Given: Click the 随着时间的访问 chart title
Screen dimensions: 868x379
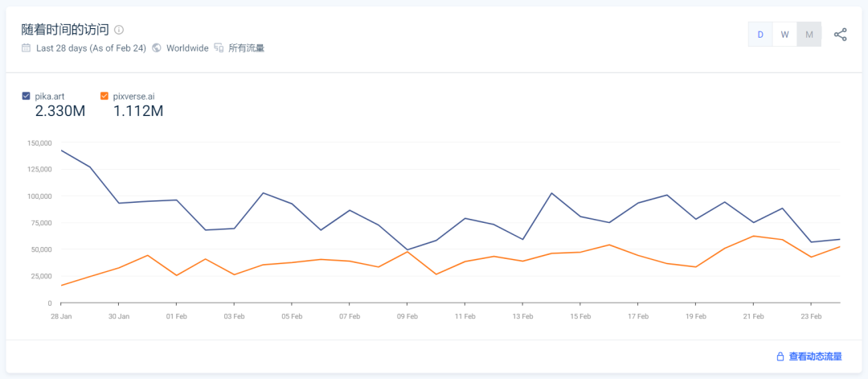Looking at the screenshot, I should [65, 30].
